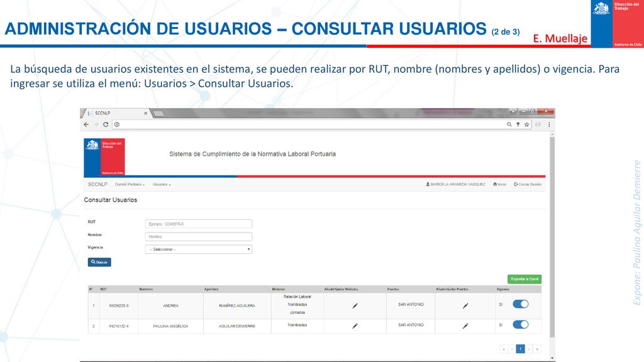Click Jornadas module text in ANDREA row
Viewport: 644px width, 362px height.
(297, 312)
